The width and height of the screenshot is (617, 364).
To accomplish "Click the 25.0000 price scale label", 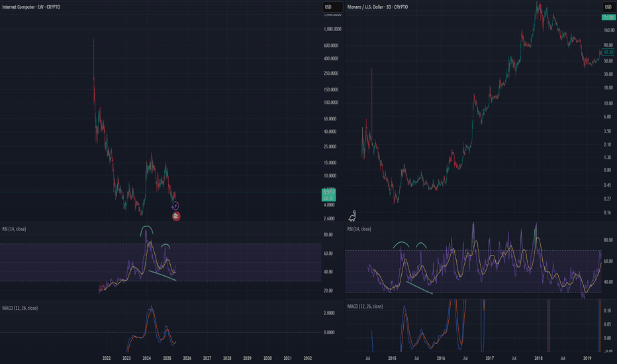I will [330, 146].
